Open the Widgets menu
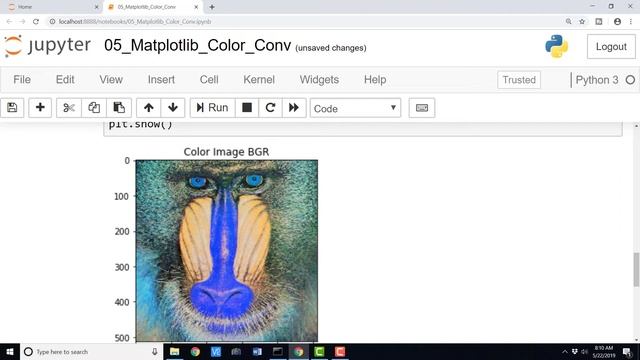 tap(319, 80)
